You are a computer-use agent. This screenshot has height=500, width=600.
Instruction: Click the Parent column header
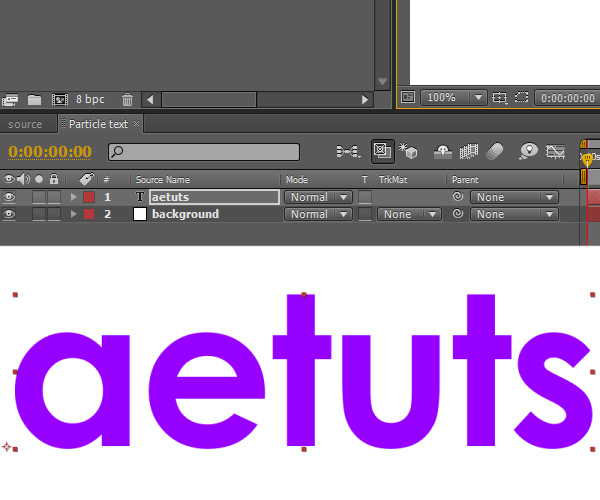click(465, 179)
